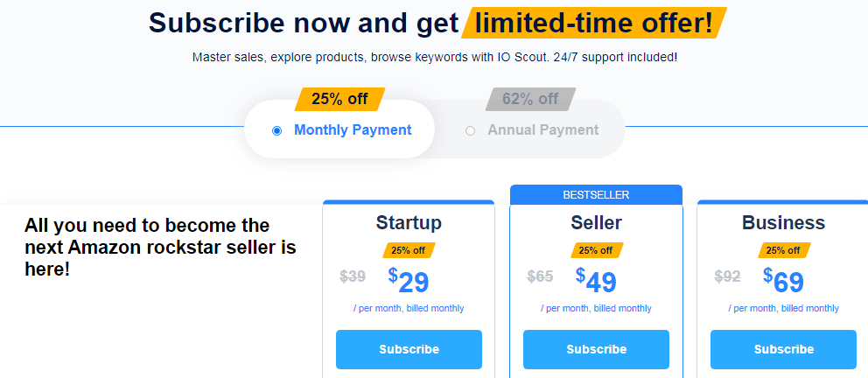Click the BESTSELLER banner on Seller plan
The width and height of the screenshot is (868, 378).
[x=596, y=195]
